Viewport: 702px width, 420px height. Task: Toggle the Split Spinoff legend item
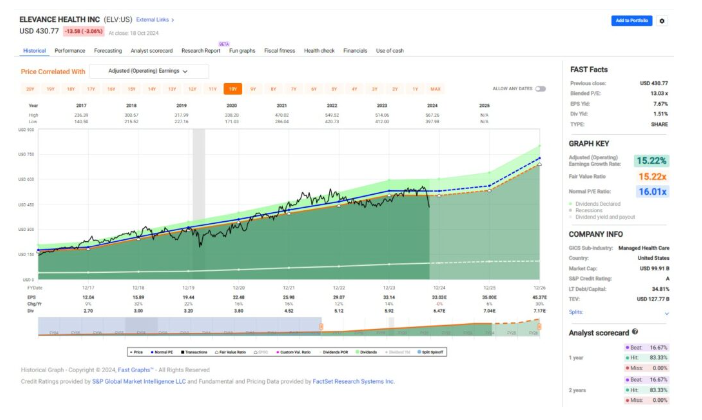430,352
